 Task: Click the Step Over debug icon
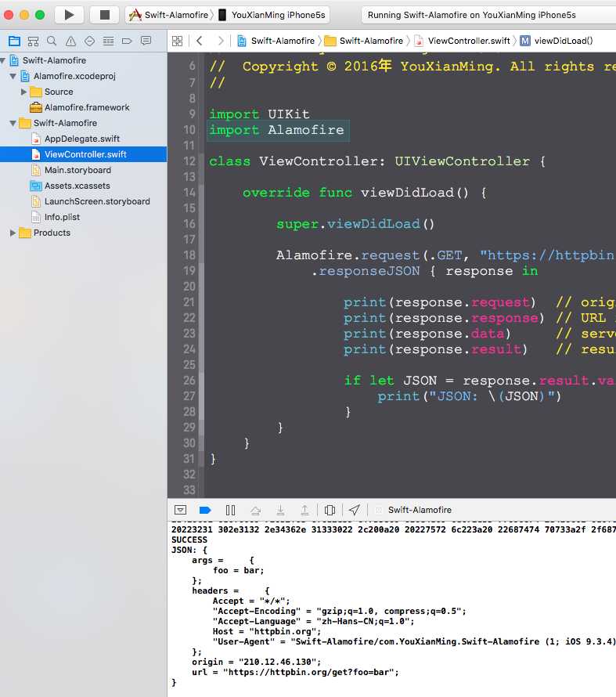[255, 511]
